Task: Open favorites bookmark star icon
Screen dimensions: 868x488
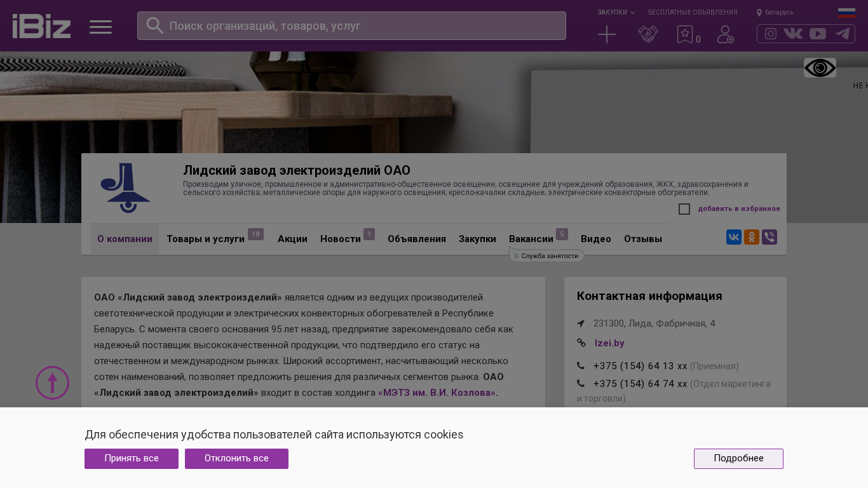Action: click(685, 34)
